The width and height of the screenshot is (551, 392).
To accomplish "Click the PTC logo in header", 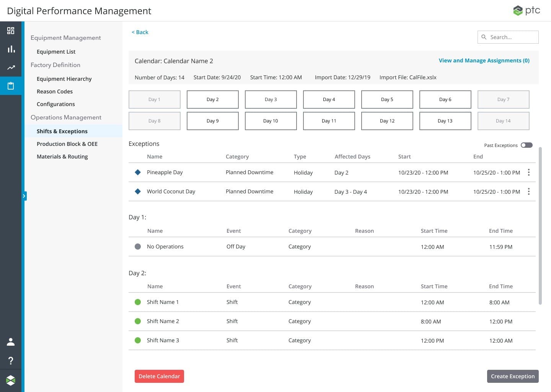I will coord(527,10).
